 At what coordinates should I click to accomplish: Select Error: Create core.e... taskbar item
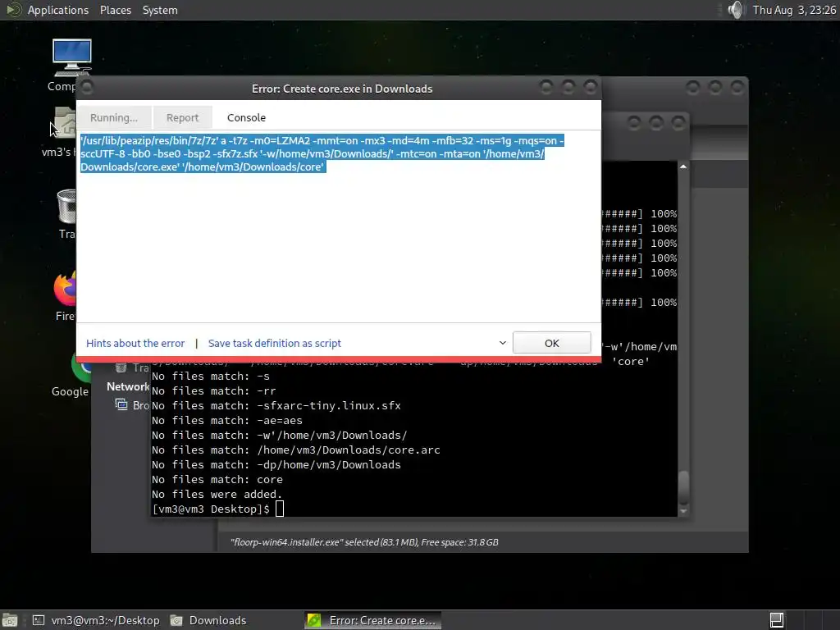[373, 620]
